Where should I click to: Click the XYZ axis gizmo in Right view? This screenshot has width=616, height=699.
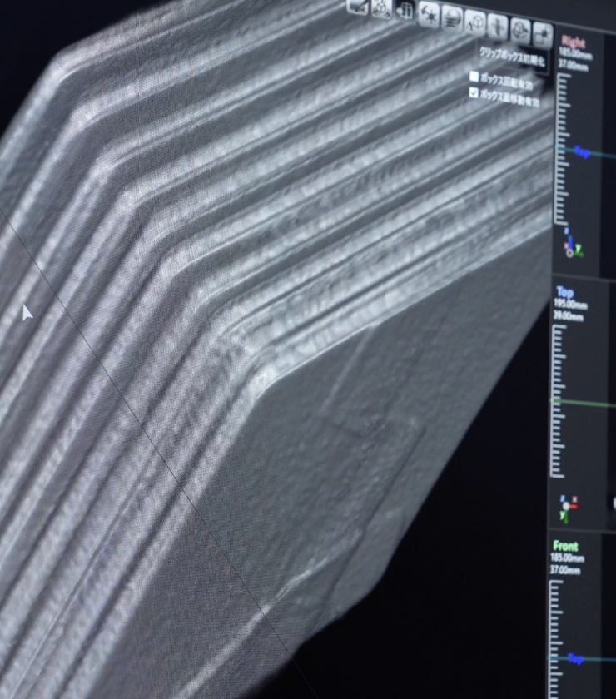click(x=574, y=245)
